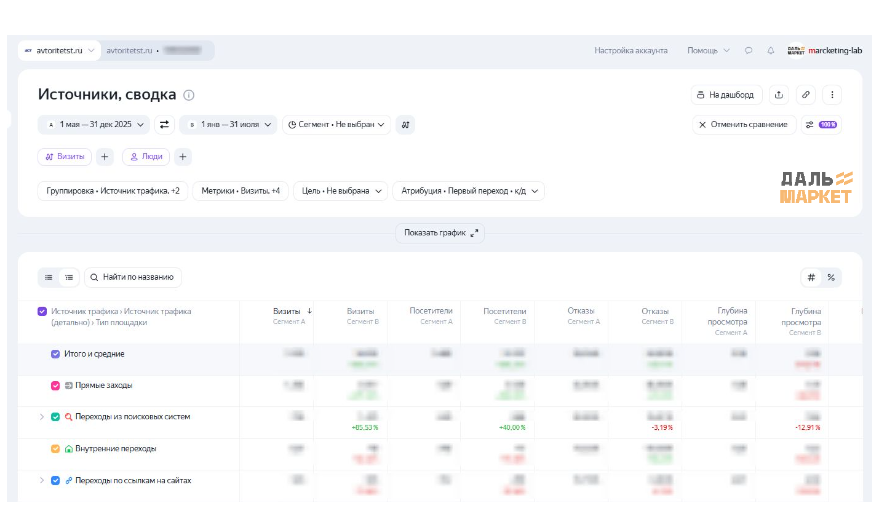Open the notifications bell icon
Image resolution: width=877 pixels, height=522 pixels.
(771, 50)
